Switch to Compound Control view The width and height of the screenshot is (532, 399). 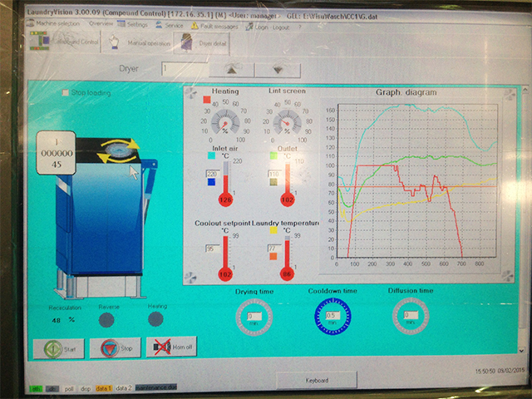(64, 42)
